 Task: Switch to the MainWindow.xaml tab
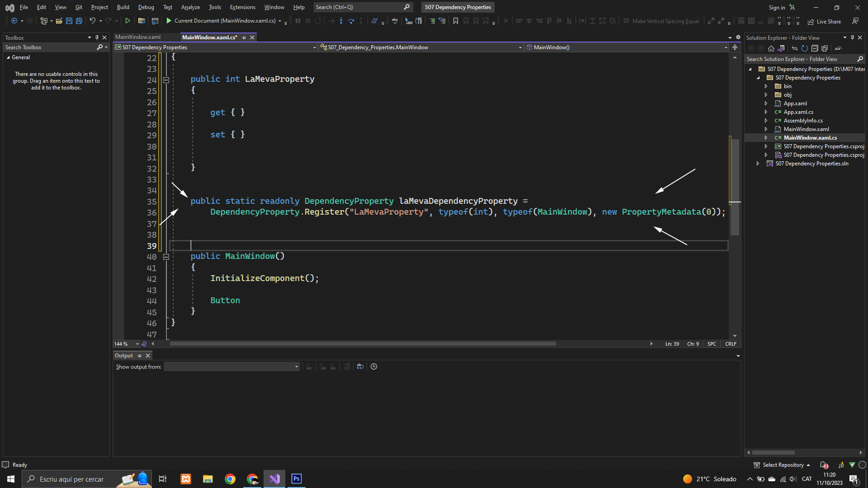pos(138,37)
